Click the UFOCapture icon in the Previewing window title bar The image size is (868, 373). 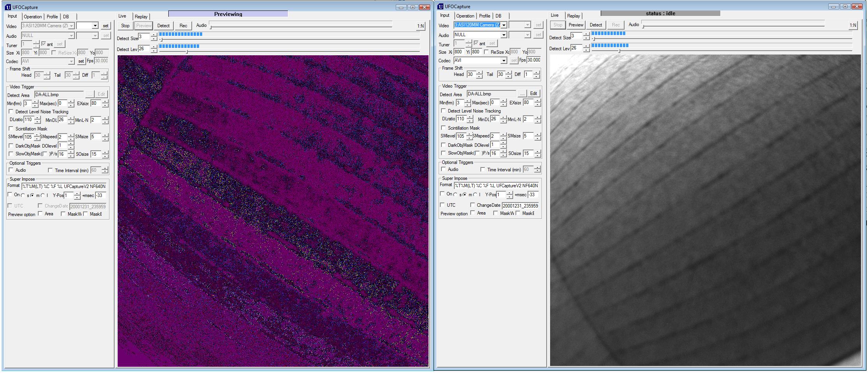[x=8, y=7]
